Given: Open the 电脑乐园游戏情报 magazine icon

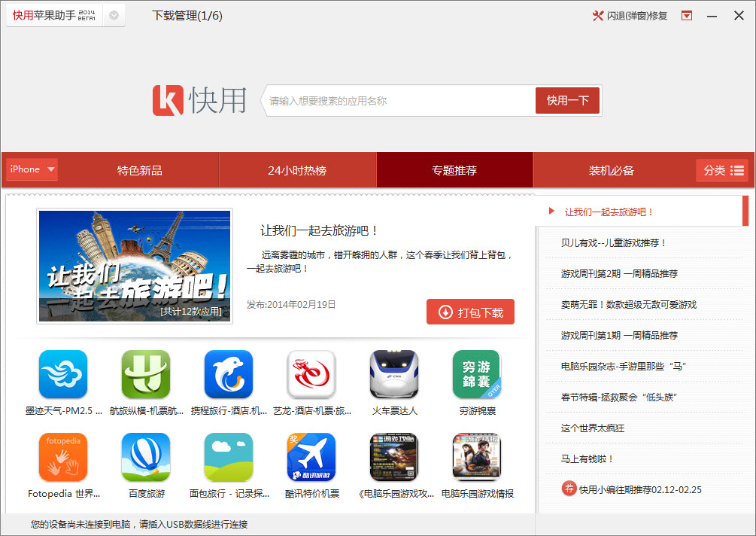Looking at the screenshot, I should (x=477, y=458).
